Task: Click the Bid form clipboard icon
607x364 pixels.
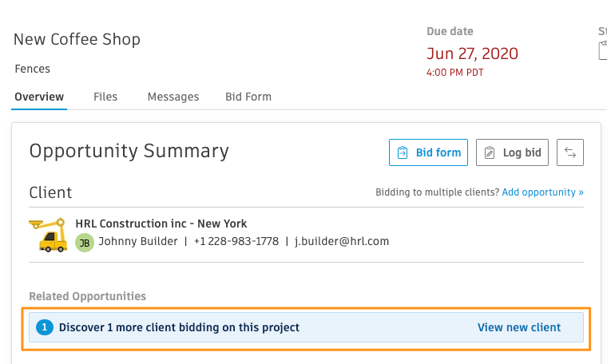Action: coord(403,152)
